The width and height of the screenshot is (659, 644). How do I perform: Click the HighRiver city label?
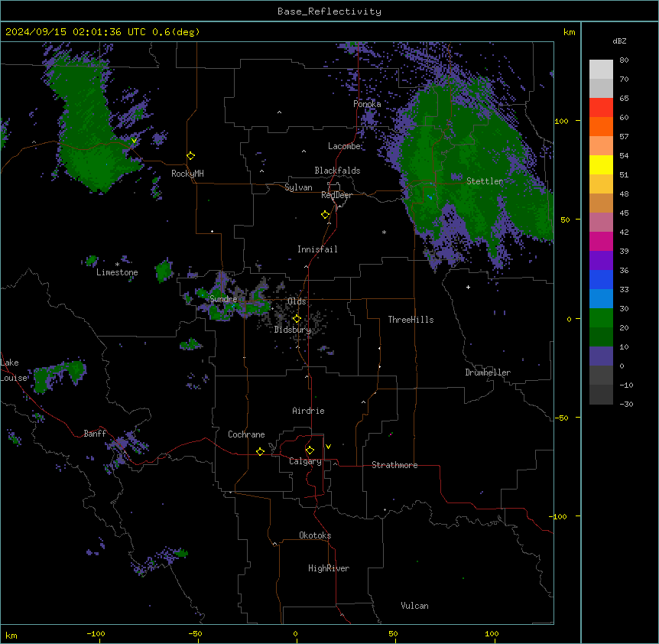tap(329, 568)
